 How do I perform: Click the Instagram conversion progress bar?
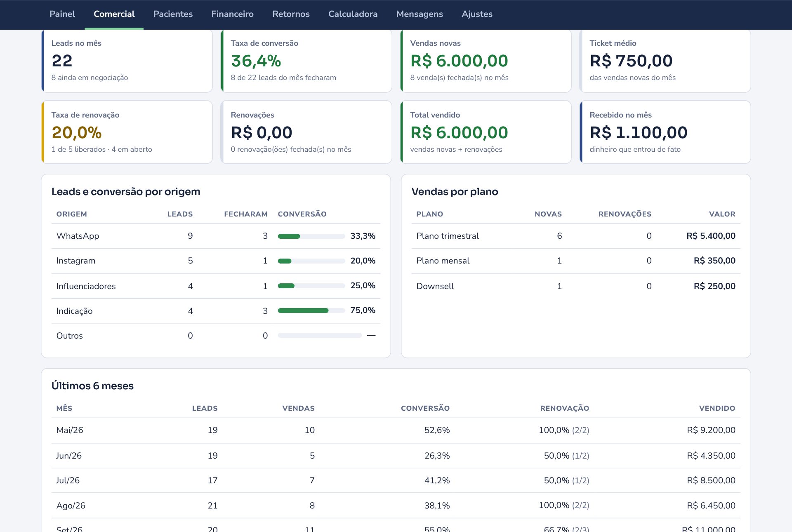[311, 261]
